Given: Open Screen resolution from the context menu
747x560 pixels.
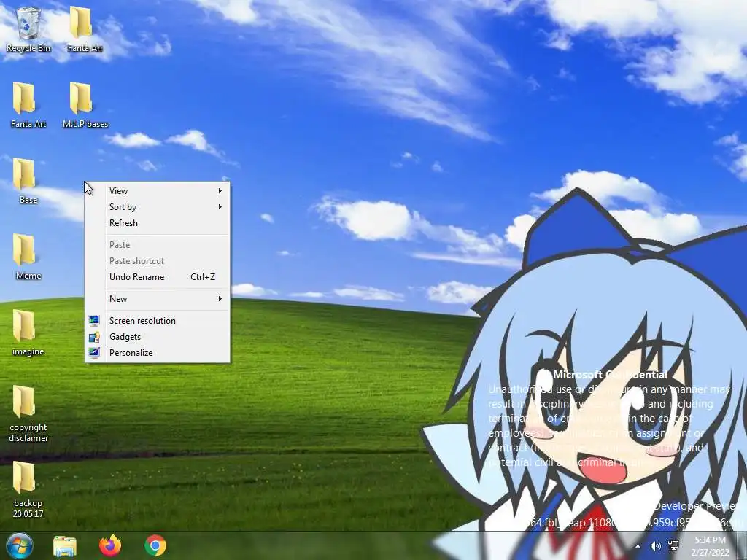Looking at the screenshot, I should pos(158,321).
